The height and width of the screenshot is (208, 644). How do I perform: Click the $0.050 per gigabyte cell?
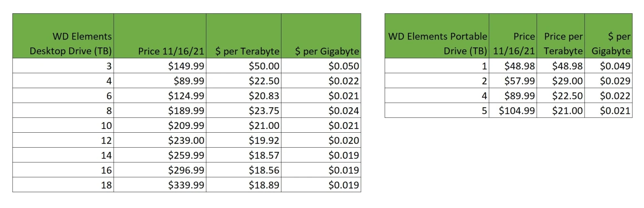[343, 66]
